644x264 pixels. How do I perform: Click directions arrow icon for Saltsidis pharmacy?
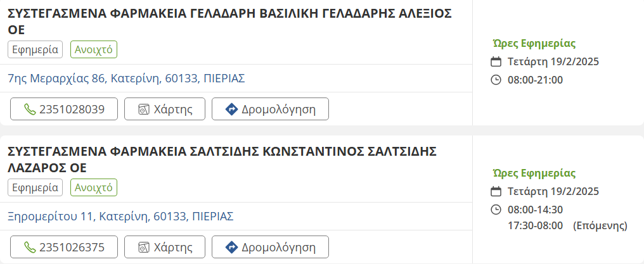click(x=231, y=247)
